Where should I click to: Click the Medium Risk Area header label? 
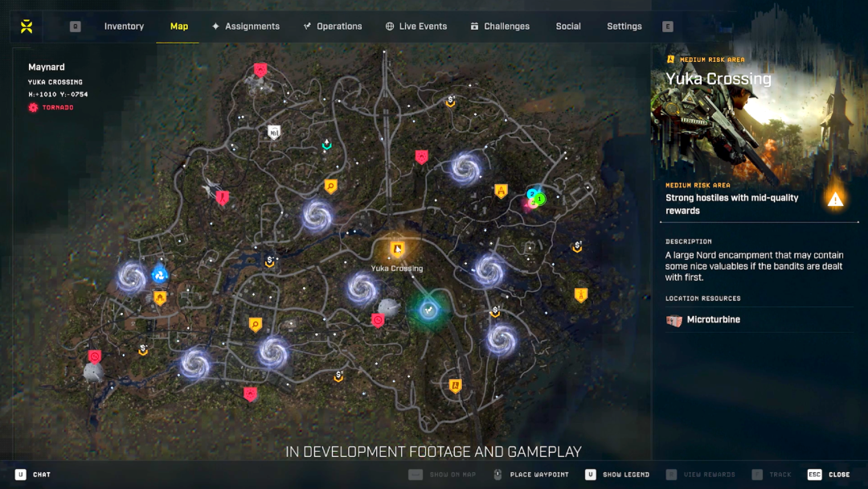[712, 60]
